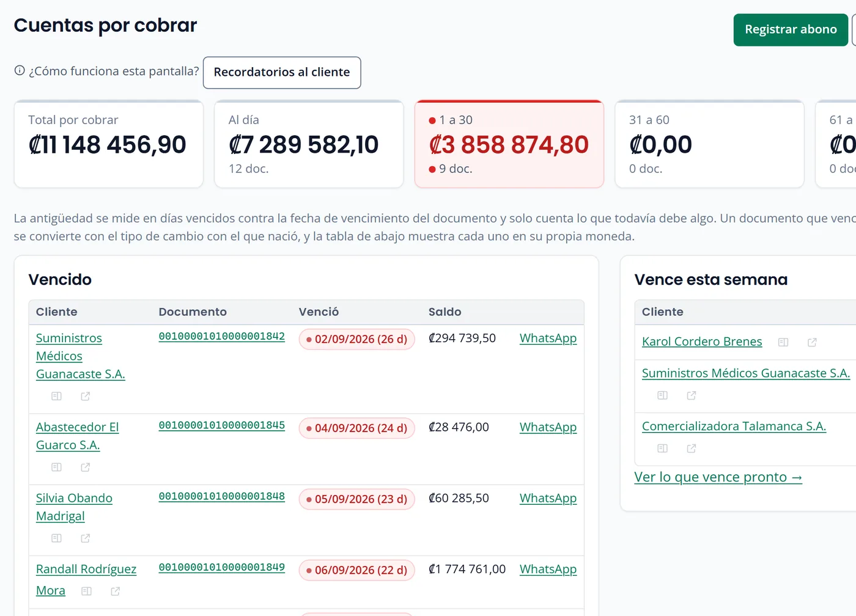This screenshot has width=856, height=616.
Task: Open external link icon next to Karol Cordero Brenes
Action: [812, 342]
